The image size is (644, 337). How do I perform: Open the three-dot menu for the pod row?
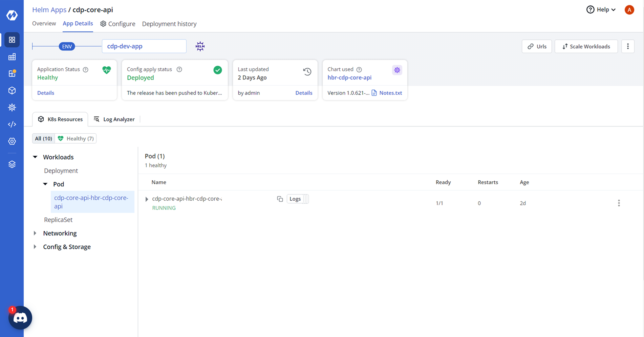(619, 203)
